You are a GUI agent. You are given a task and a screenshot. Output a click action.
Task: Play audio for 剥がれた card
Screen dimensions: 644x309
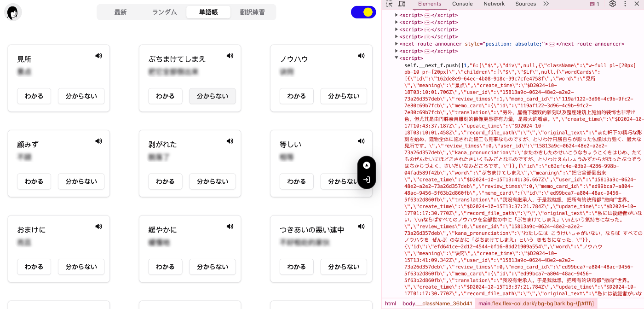230,141
